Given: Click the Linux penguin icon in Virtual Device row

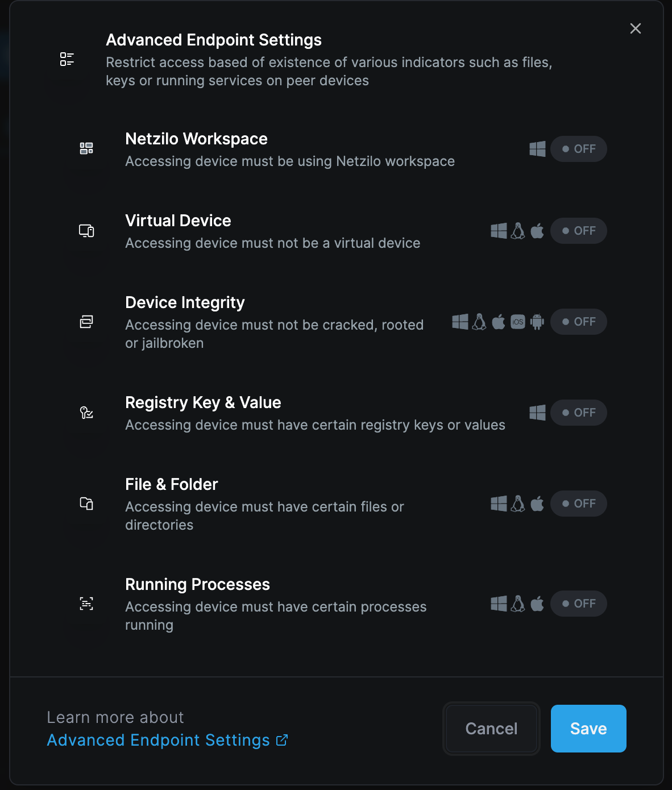Looking at the screenshot, I should point(518,231).
